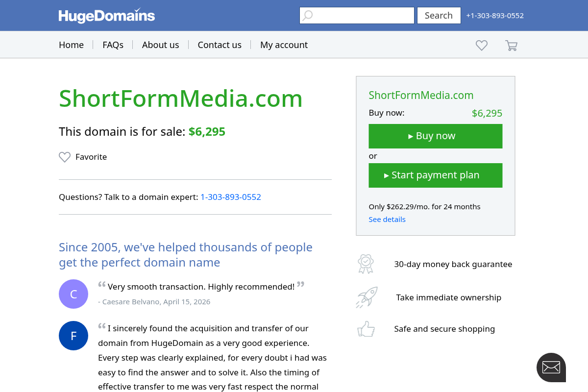The image size is (588, 392).
Task: Click the HugeDomains logo
Action: pos(106,16)
